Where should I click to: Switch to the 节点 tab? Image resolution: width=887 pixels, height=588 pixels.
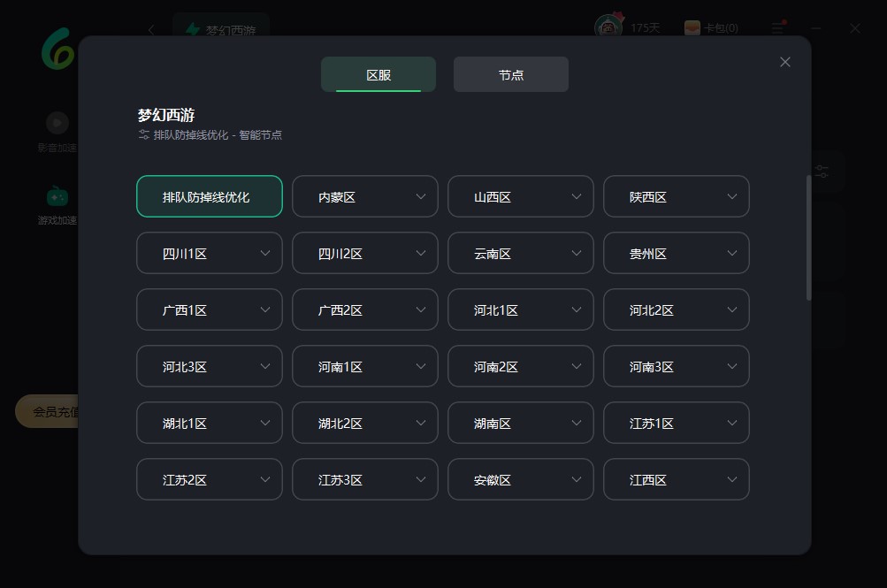pos(511,74)
